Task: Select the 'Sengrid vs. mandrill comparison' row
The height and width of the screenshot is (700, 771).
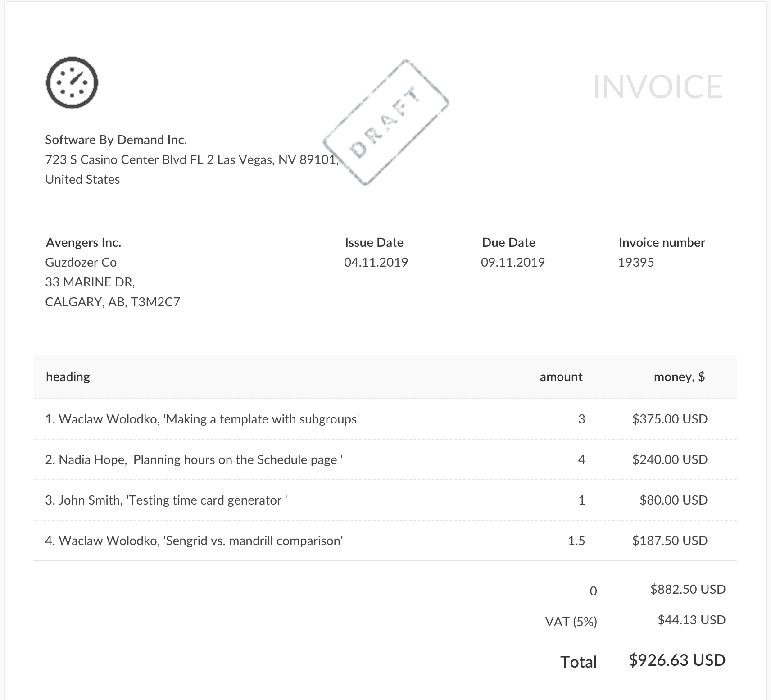Action: (194, 541)
